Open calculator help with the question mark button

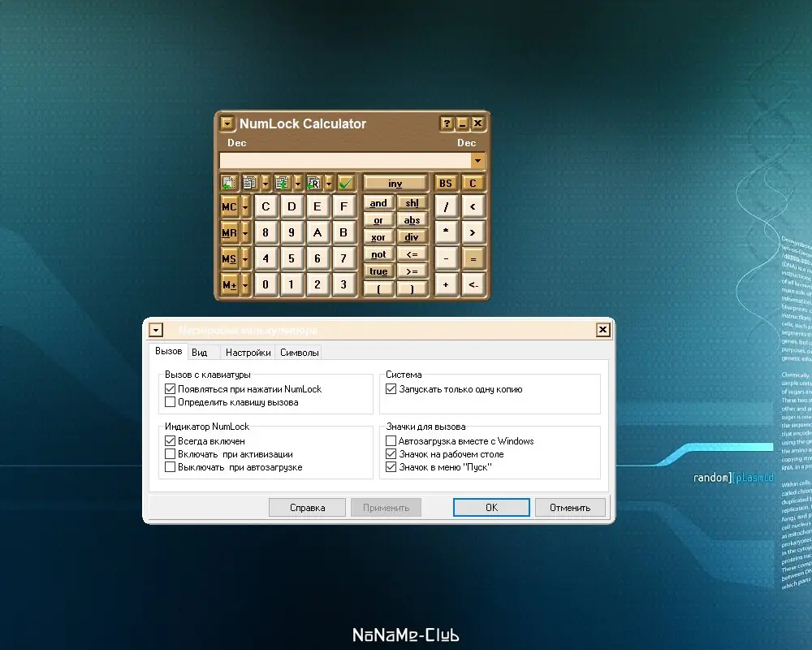pyautogui.click(x=447, y=123)
